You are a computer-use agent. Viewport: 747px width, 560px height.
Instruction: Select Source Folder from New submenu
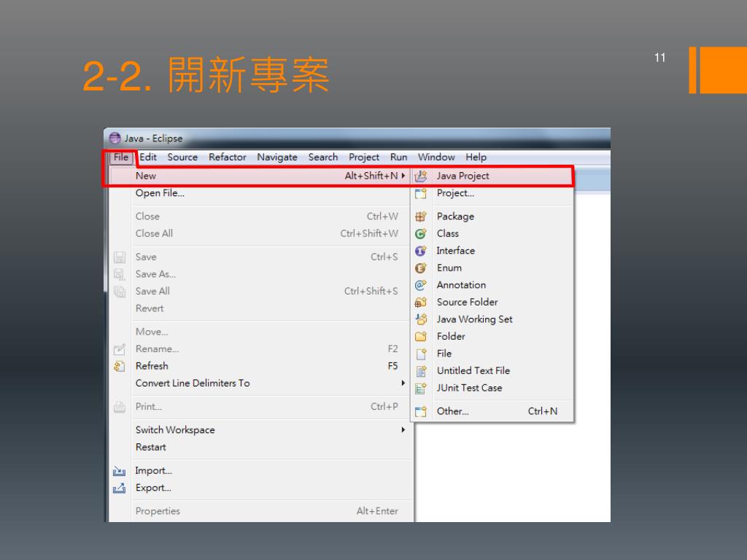pos(492,303)
